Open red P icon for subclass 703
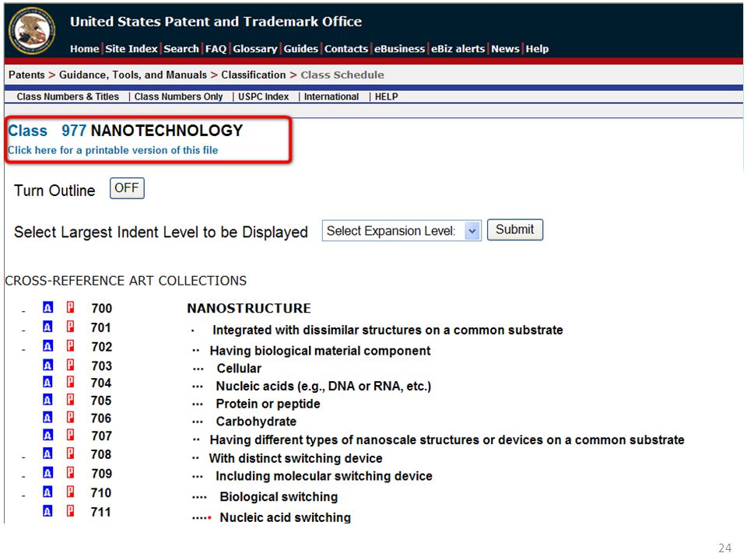Screen dimensions: 747x560 [x=70, y=366]
